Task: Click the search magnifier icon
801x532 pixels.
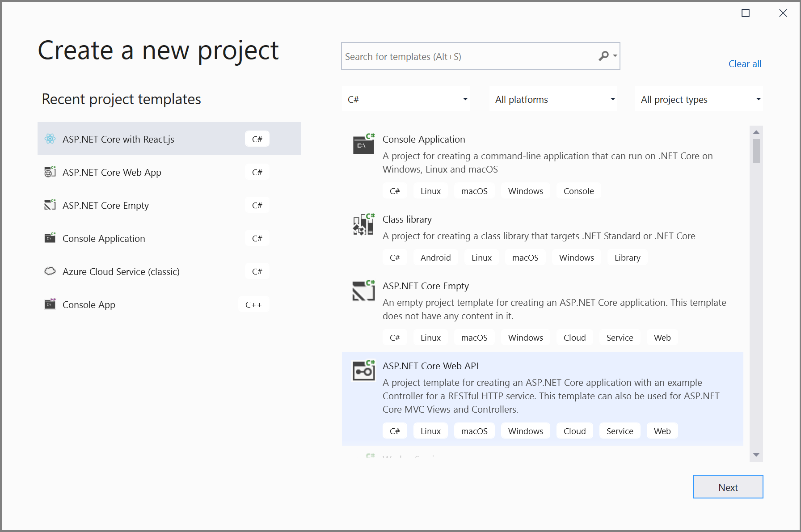Action: 604,56
